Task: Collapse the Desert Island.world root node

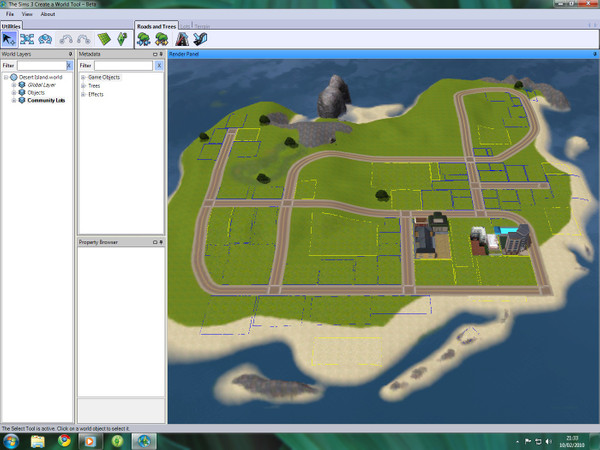Action: click(x=6, y=77)
